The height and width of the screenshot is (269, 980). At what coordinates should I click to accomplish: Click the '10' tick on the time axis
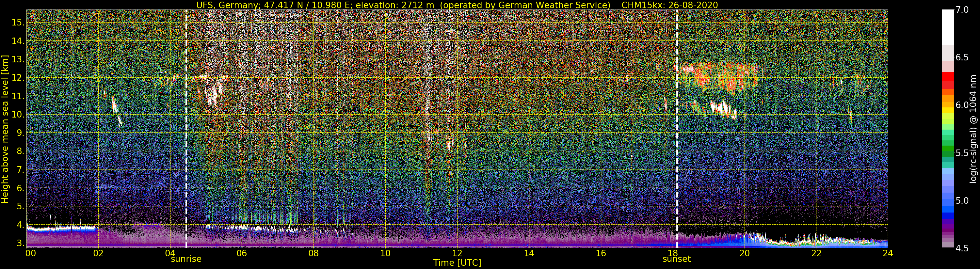[385, 253]
